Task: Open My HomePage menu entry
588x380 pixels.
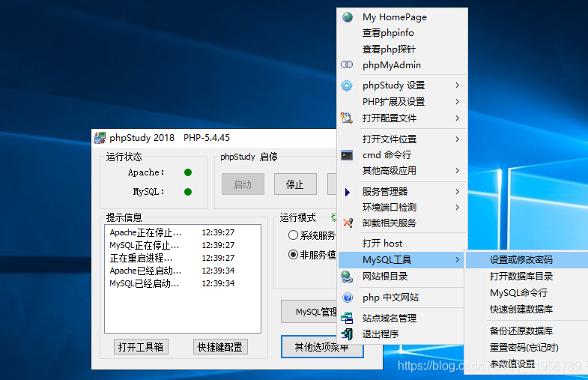Action: tap(402, 17)
